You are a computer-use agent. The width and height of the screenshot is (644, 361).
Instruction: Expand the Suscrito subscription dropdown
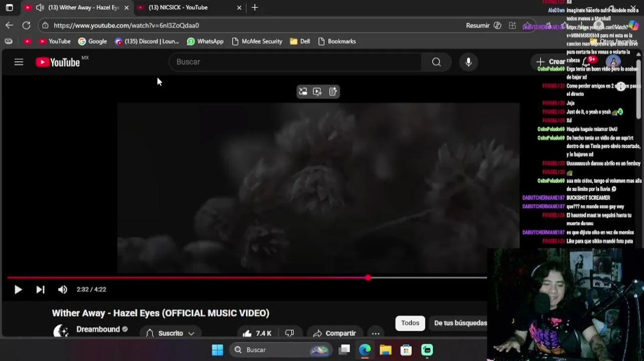(171, 333)
